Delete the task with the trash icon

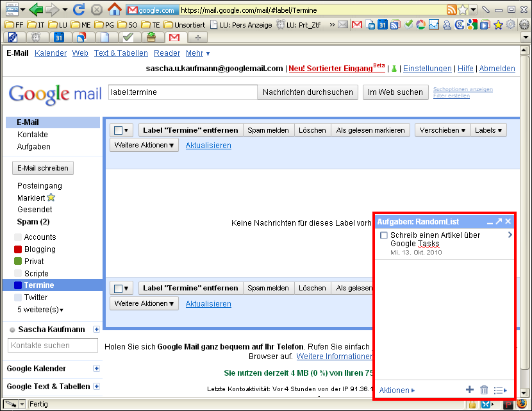[484, 390]
